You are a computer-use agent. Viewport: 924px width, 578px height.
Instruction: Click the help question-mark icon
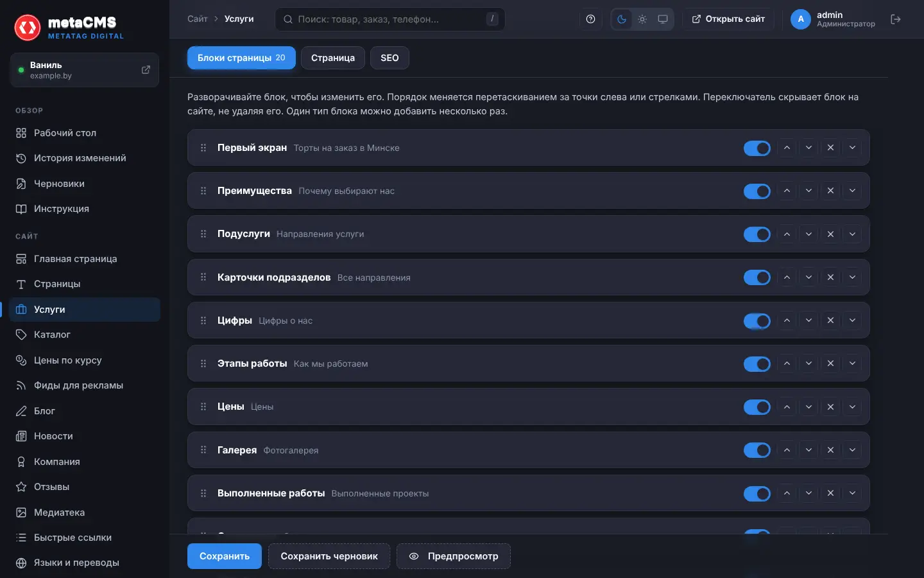pos(590,19)
